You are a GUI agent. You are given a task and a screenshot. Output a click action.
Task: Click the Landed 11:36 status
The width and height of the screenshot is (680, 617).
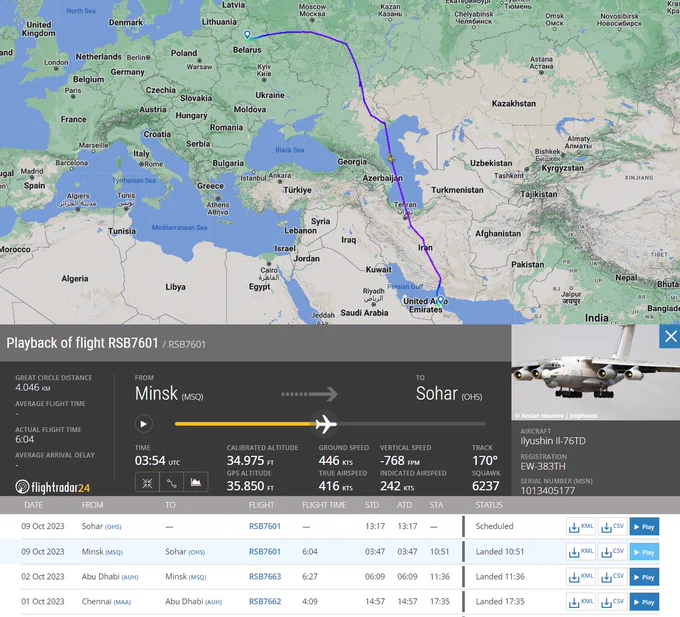point(500,577)
